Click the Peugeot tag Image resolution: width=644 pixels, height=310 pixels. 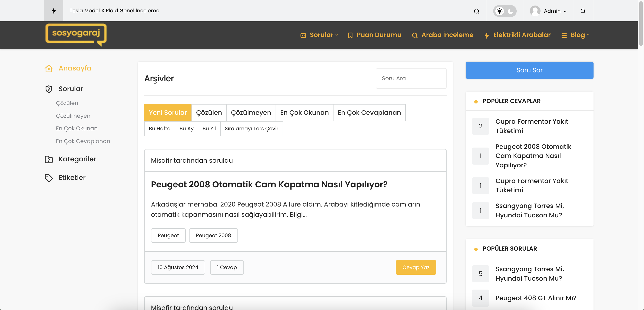(x=168, y=235)
